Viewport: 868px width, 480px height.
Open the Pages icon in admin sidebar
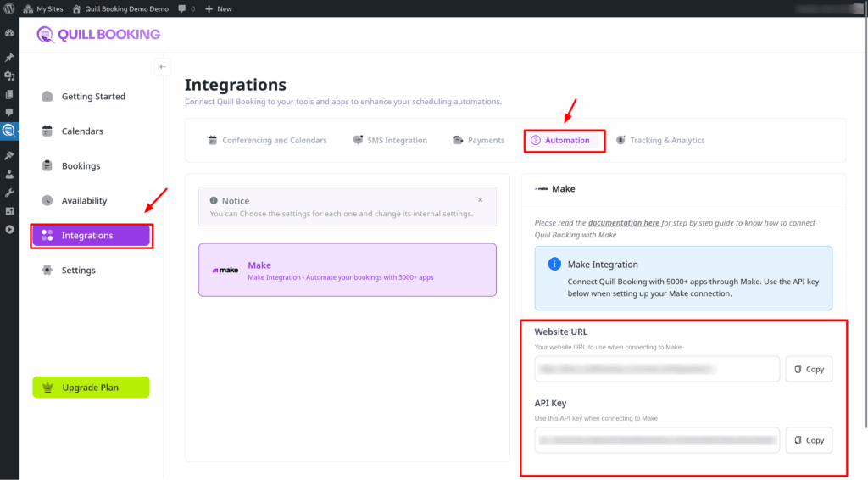pos(9,94)
